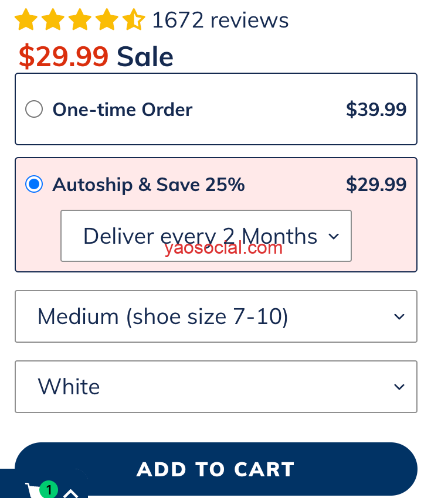The width and height of the screenshot is (448, 498).
Task: Open the Deliver every 2 Months dropdown
Action: (x=206, y=236)
